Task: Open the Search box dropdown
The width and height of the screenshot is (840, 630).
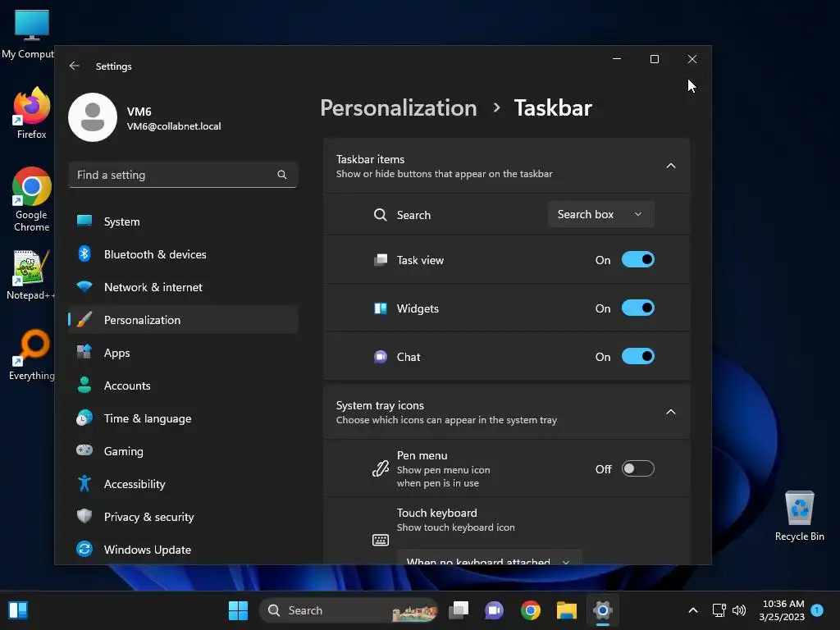Action: click(600, 214)
